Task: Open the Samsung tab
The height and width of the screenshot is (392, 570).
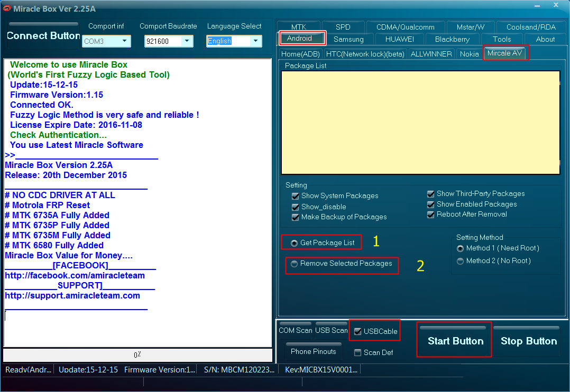Action: [348, 39]
